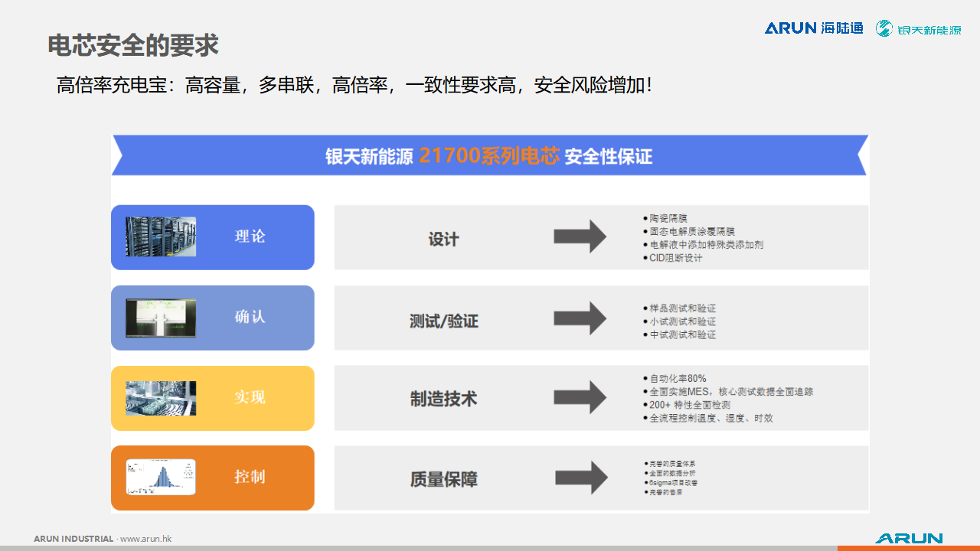The image size is (980, 551).
Task: Click the ARUN 海陆通 logo at top
Action: coord(814,28)
